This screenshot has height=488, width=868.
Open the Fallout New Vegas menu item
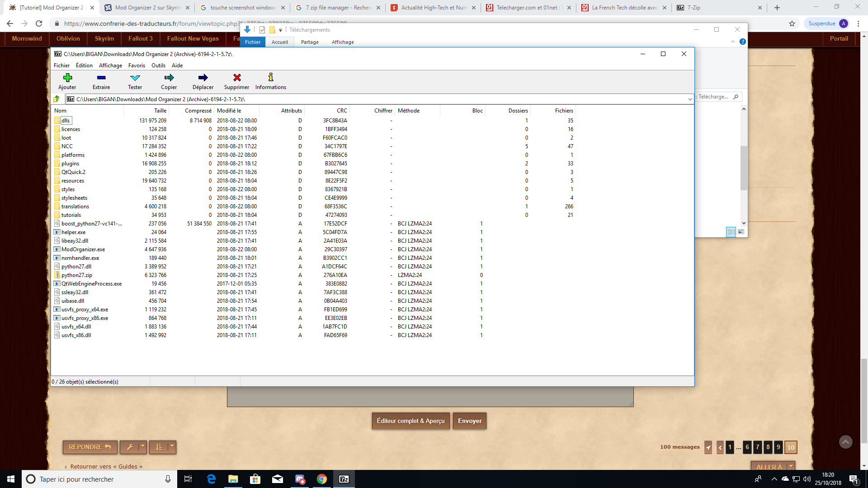coord(193,39)
